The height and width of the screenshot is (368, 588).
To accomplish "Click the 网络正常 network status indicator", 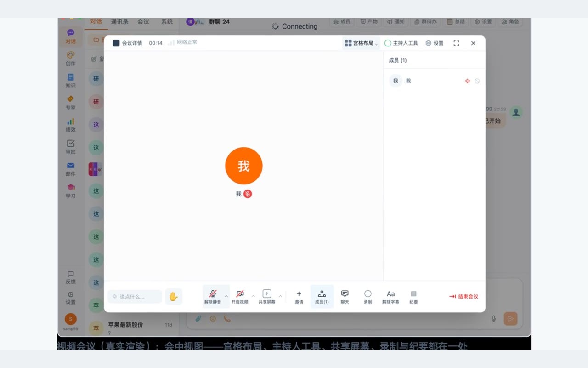I will pos(183,42).
